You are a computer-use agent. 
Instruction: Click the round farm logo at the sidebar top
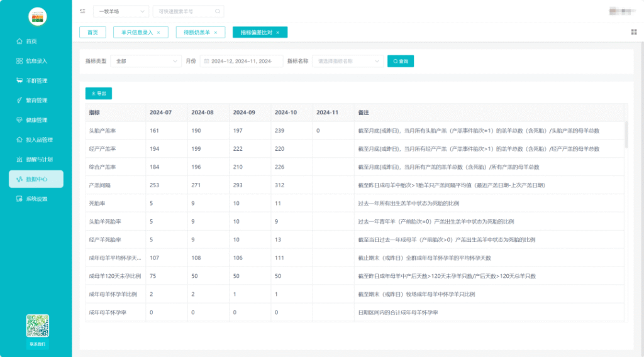tap(37, 16)
